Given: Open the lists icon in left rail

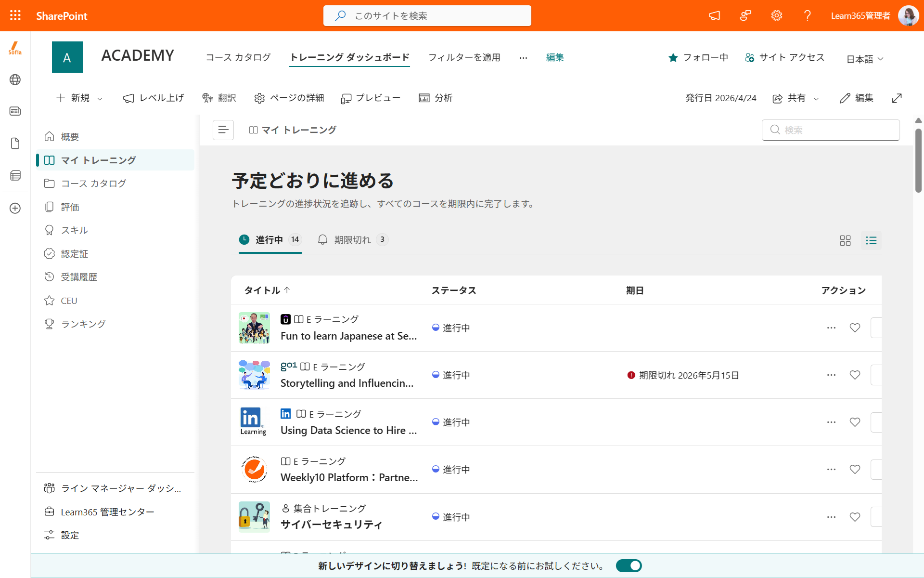Looking at the screenshot, I should [15, 175].
